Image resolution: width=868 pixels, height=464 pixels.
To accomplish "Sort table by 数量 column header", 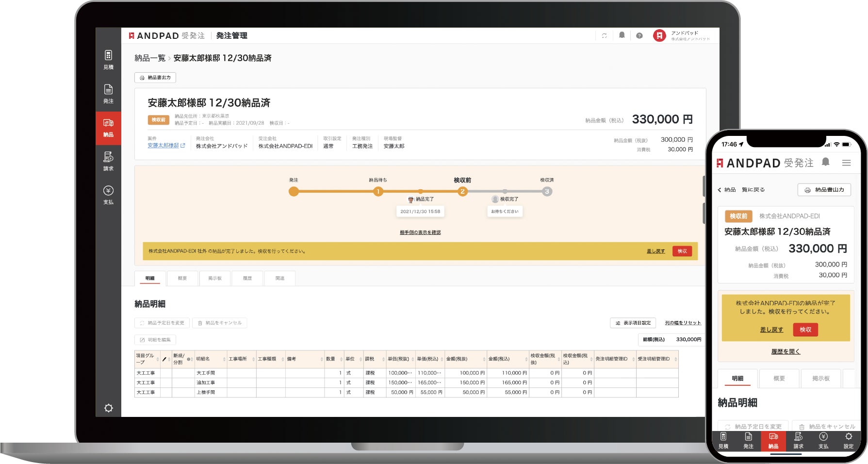I will coord(334,359).
